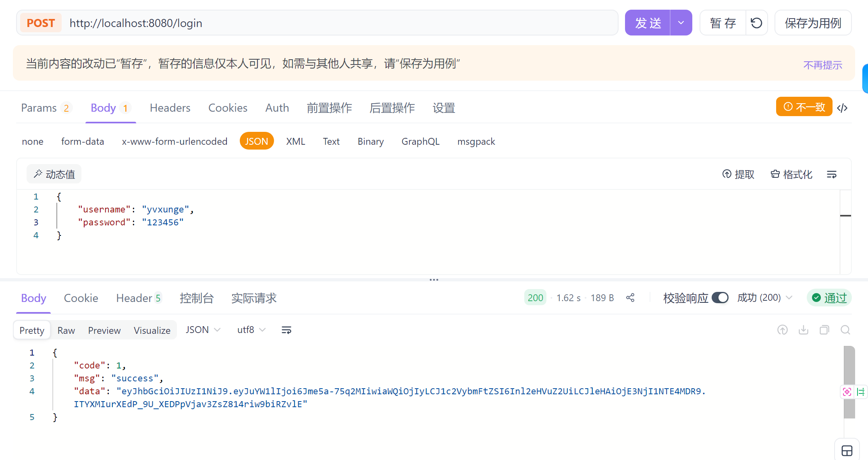
Task: Click the green 通过 passed badge
Action: 829,298
